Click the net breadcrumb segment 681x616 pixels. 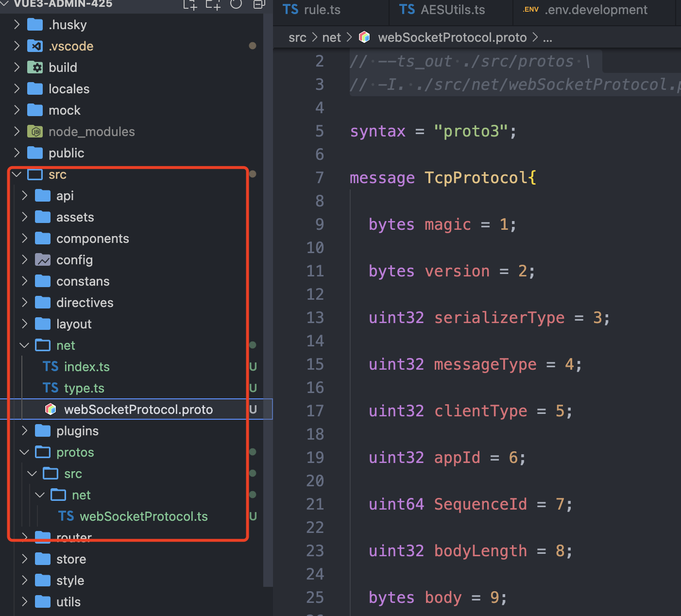[331, 37]
